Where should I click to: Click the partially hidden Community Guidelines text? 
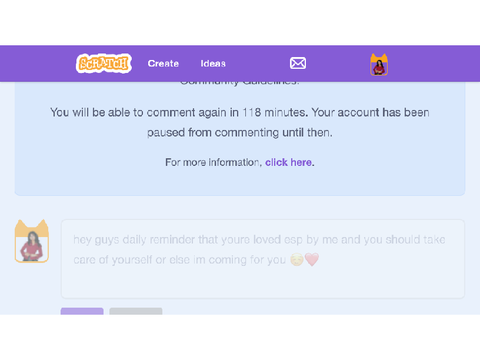point(240,83)
